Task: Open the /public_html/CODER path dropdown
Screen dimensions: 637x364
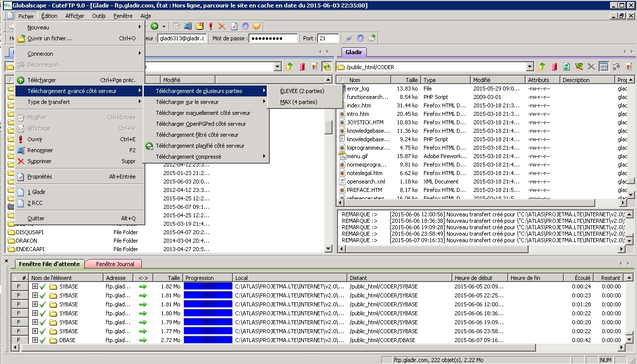Action: coord(530,67)
